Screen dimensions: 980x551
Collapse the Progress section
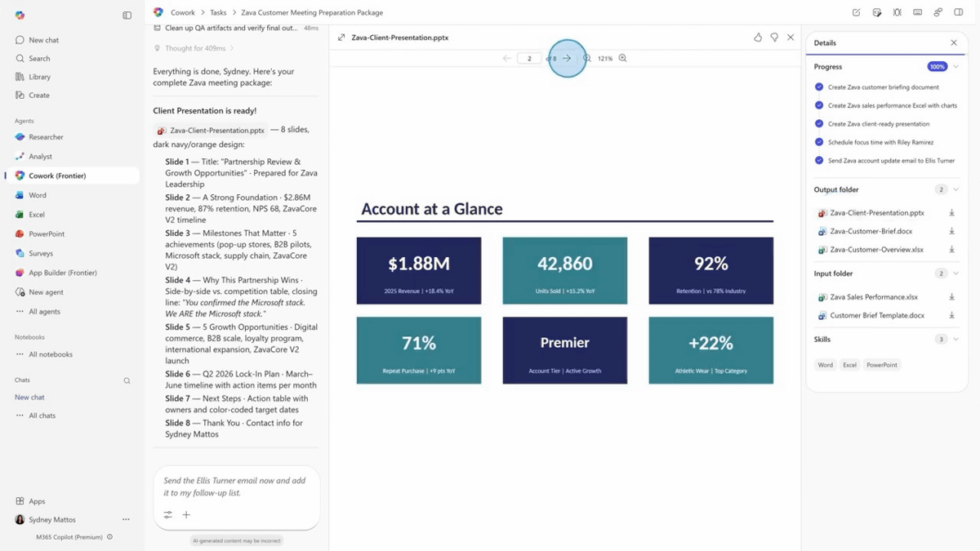[955, 67]
